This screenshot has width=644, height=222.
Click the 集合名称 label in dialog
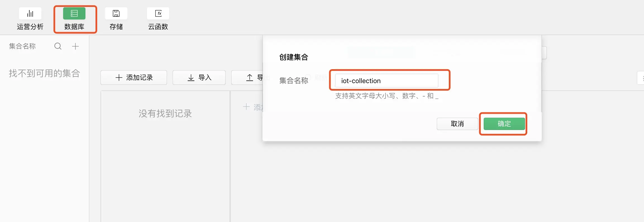pyautogui.click(x=294, y=81)
